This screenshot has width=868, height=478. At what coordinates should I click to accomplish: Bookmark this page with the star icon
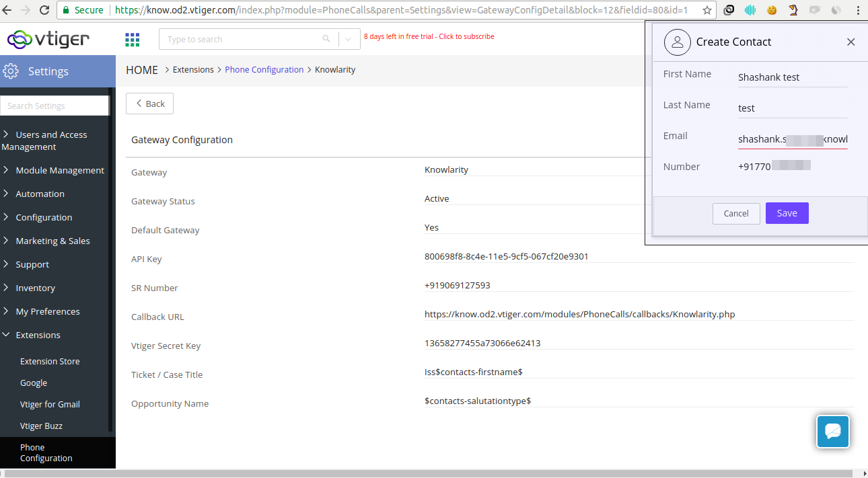click(x=707, y=10)
